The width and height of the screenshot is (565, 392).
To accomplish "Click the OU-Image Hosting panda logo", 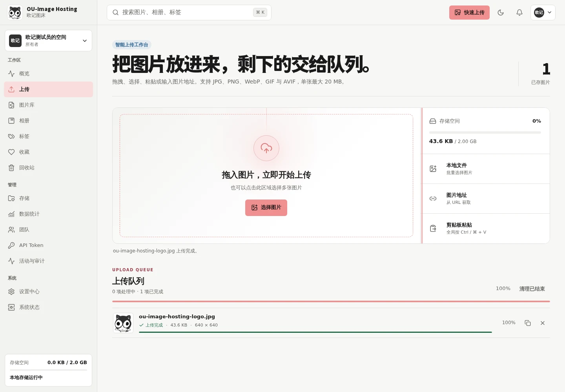I will (15, 13).
